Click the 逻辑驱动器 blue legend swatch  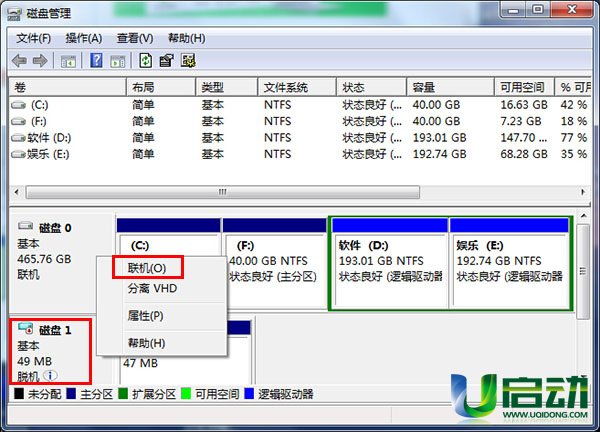pyautogui.click(x=249, y=393)
